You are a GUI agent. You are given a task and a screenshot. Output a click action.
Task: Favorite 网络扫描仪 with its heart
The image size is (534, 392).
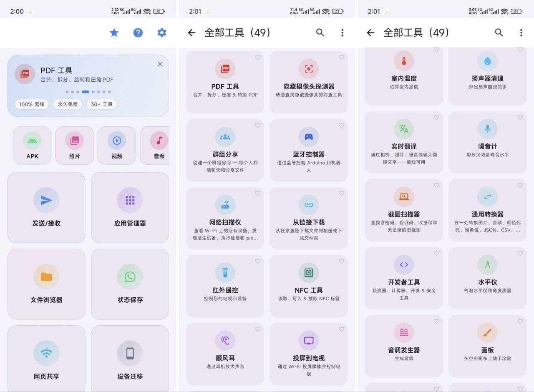pos(258,193)
